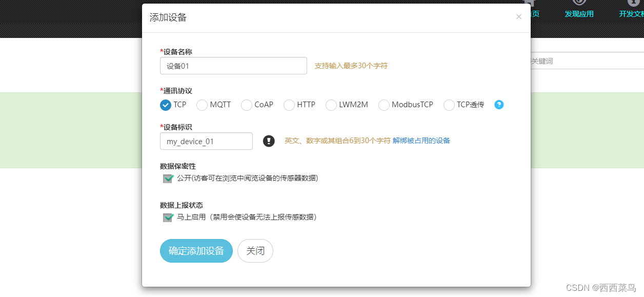Choose MQTT as communication protocol
Viewport: 644px width, 297px height.
tap(202, 105)
